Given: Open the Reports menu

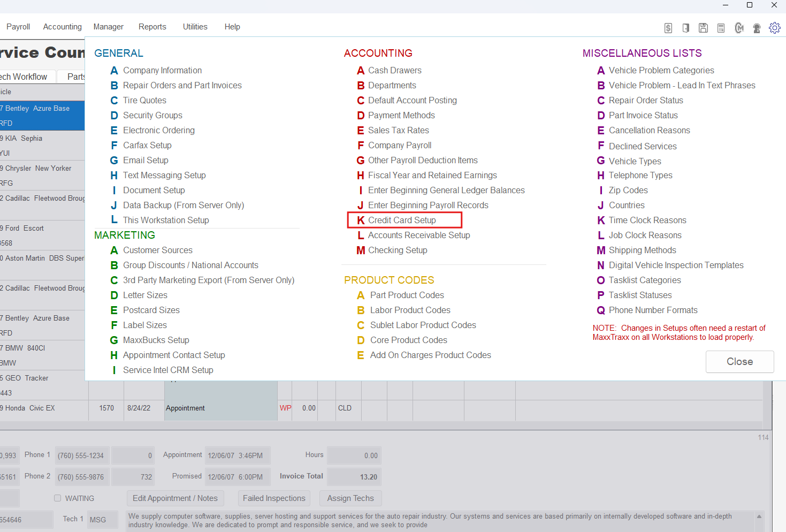Looking at the screenshot, I should coord(152,27).
